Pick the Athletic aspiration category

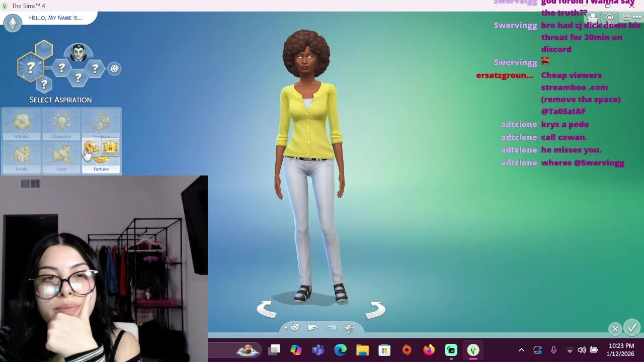[22, 125]
